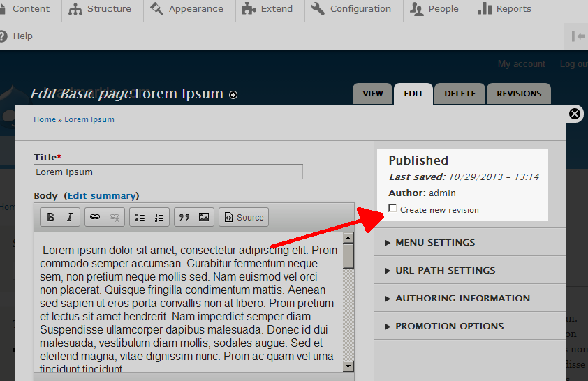Switch the editor to Source view

coord(244,217)
